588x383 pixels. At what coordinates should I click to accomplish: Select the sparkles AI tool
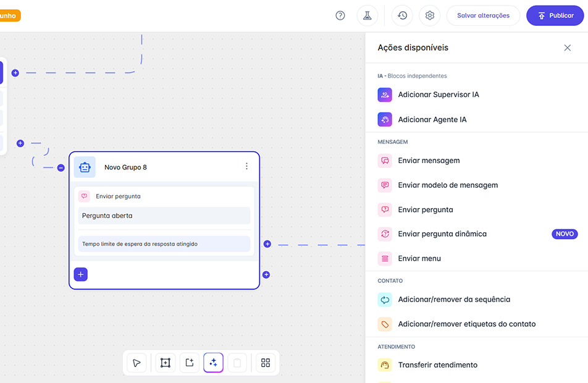(x=213, y=363)
